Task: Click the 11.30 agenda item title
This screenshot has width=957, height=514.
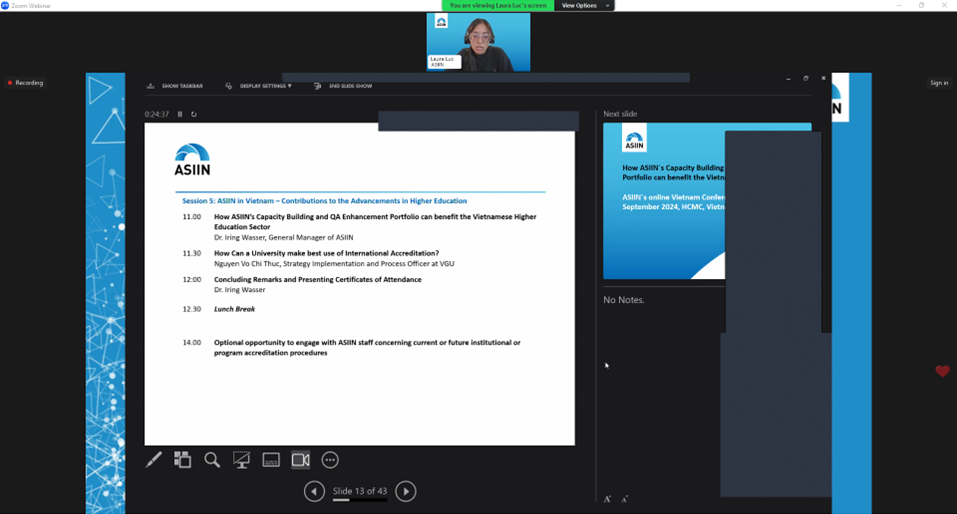Action: (326, 253)
